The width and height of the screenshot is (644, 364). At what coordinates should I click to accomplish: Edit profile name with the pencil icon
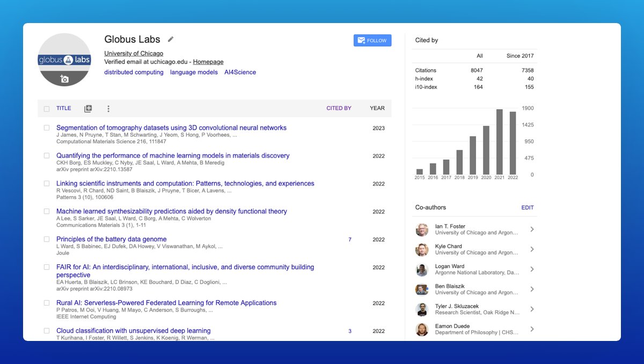[x=171, y=39]
